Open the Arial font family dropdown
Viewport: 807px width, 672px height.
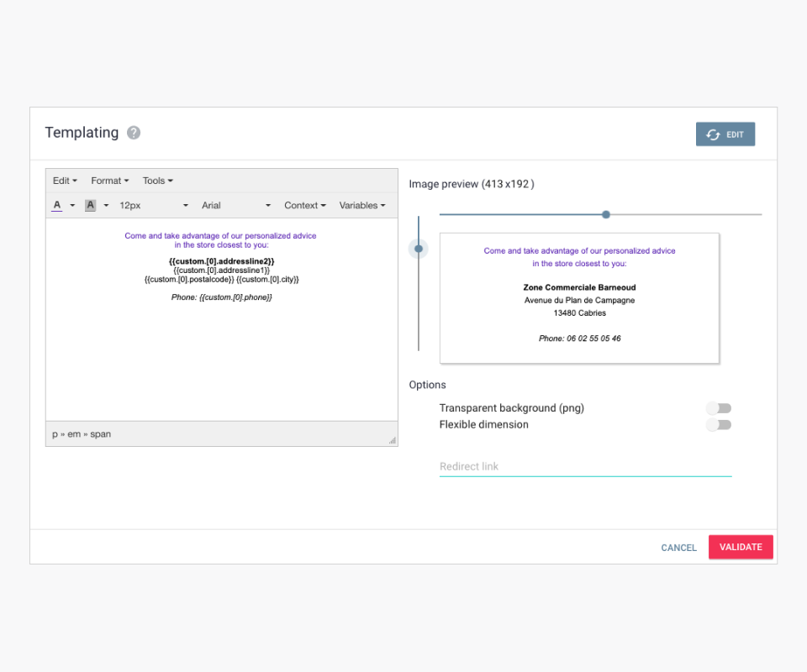236,205
